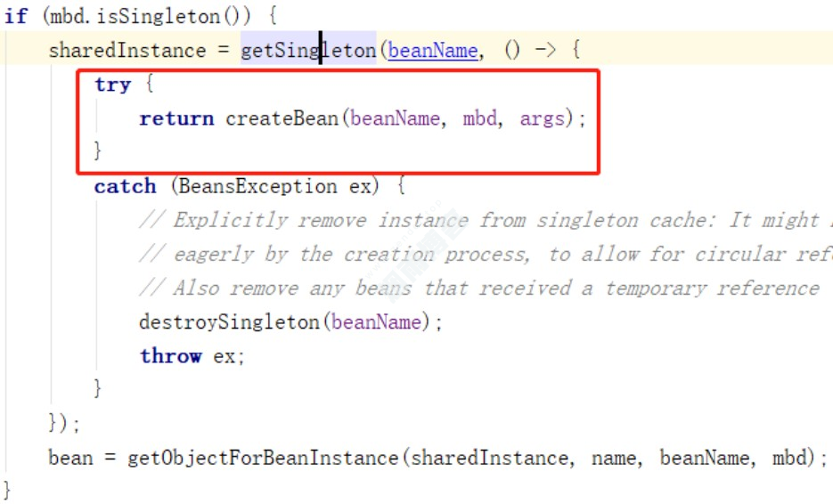
Task: Place cursor on the try keyword
Action: click(112, 85)
